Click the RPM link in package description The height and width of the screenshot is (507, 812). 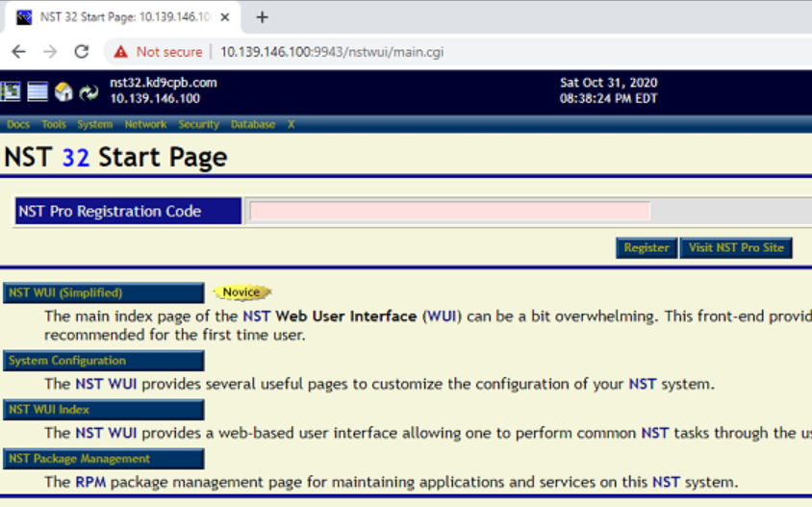(x=90, y=482)
